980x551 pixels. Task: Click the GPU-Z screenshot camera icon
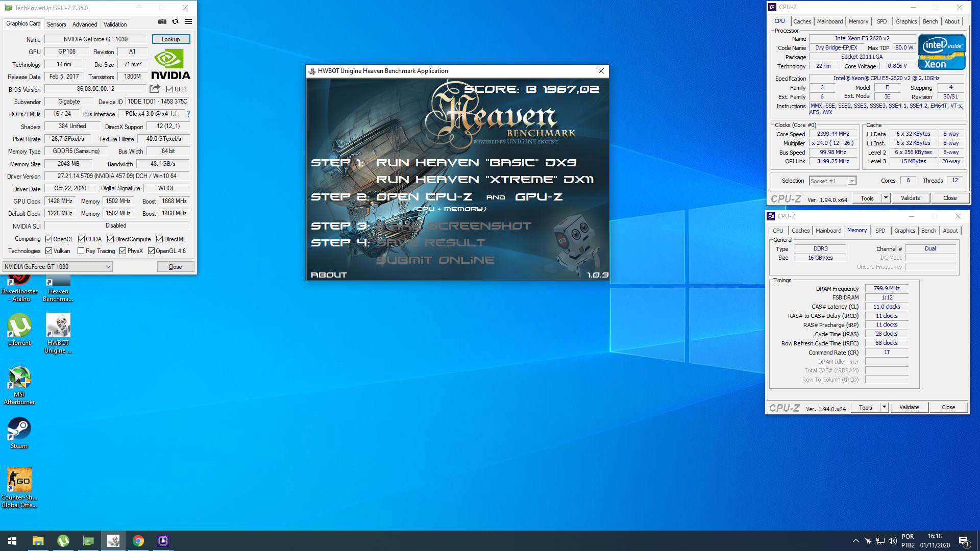pos(162,21)
